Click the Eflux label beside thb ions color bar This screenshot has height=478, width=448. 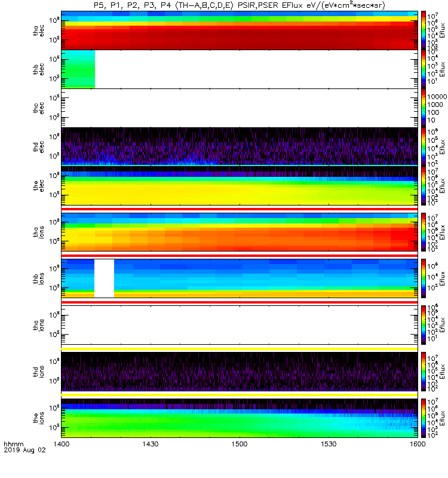point(442,278)
